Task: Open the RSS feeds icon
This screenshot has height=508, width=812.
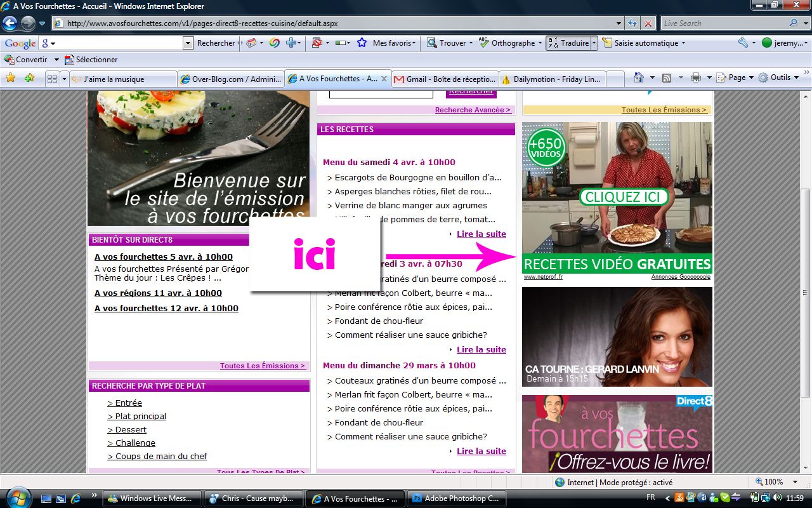Action: point(667,77)
